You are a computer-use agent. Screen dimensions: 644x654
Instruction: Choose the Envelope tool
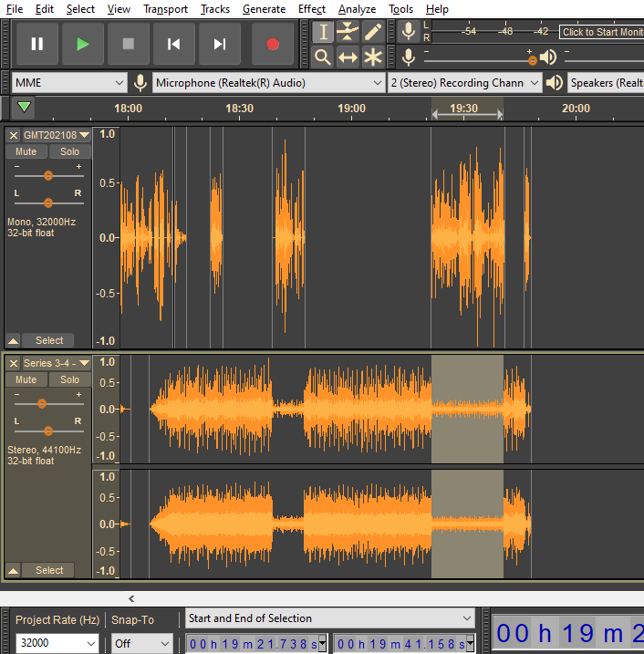point(348,32)
